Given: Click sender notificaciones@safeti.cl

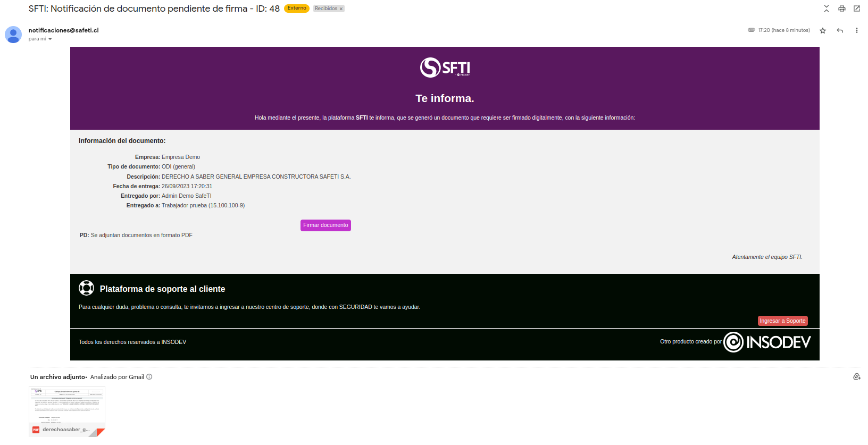Looking at the screenshot, I should tap(64, 30).
